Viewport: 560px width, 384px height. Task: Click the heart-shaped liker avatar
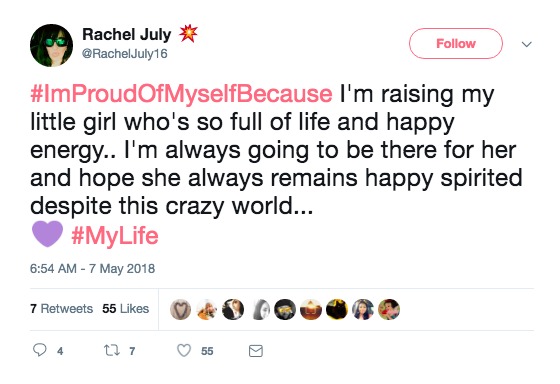click(x=180, y=309)
